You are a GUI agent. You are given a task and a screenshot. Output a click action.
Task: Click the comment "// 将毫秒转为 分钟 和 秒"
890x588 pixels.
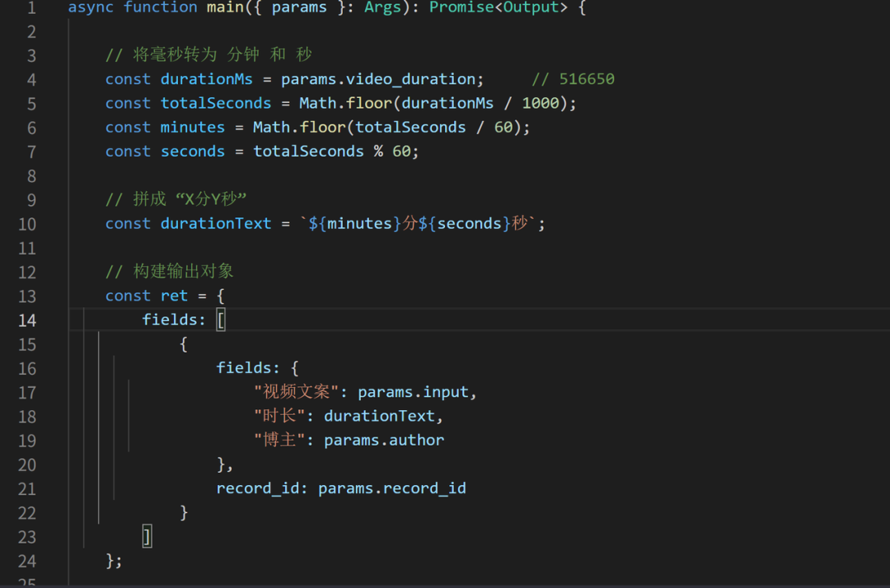point(208,54)
